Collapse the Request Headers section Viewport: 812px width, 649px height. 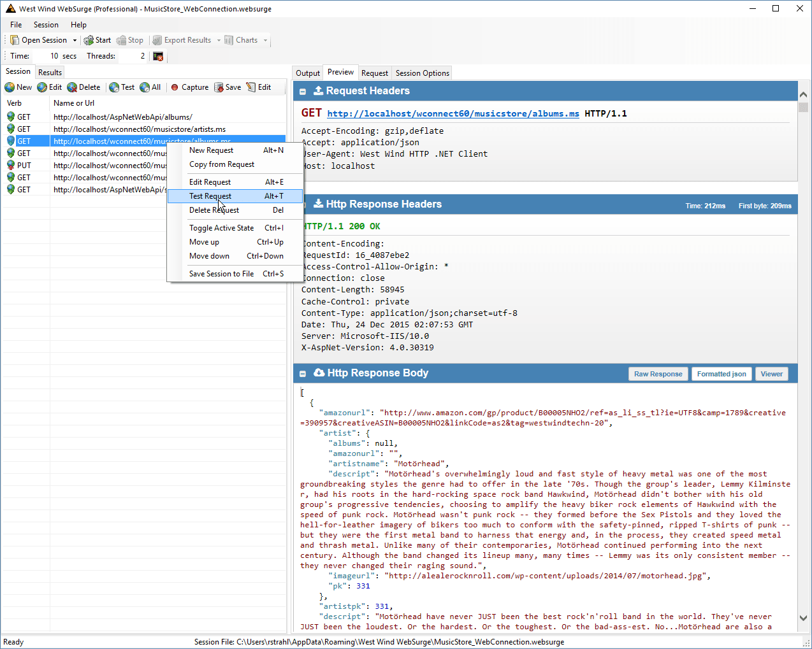pyautogui.click(x=303, y=92)
